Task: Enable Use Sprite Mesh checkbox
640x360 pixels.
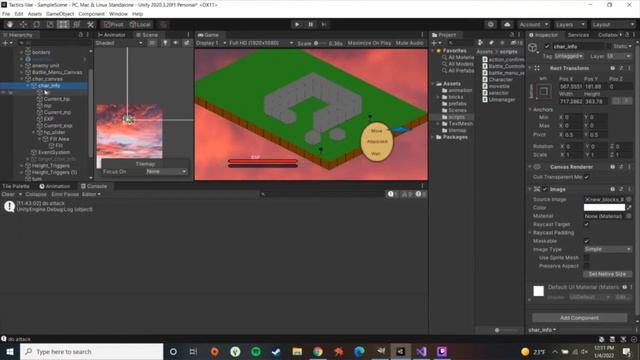Action: click(587, 258)
